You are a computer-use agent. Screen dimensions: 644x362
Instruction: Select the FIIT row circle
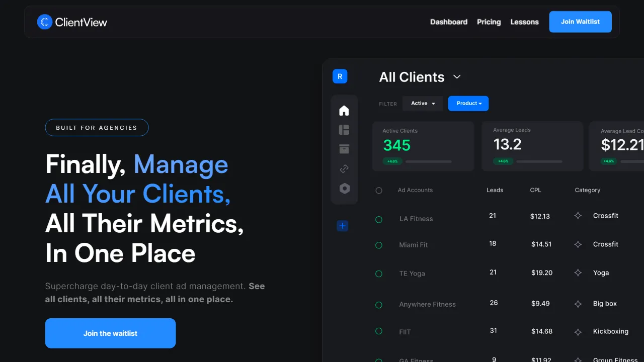point(379,331)
